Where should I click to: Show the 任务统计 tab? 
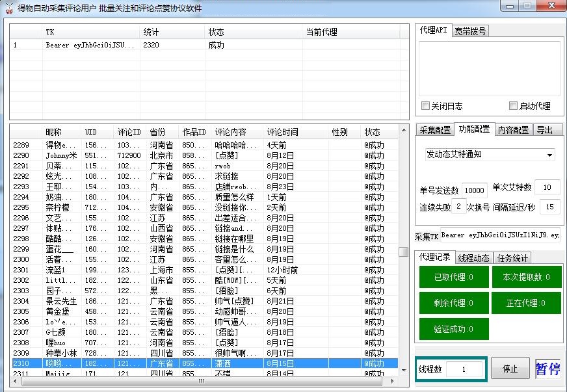(512, 258)
